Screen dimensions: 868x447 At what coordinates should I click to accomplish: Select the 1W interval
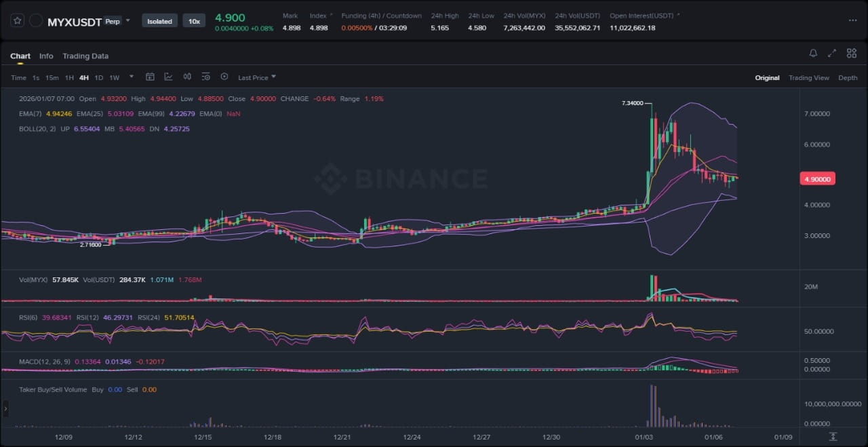pos(115,78)
